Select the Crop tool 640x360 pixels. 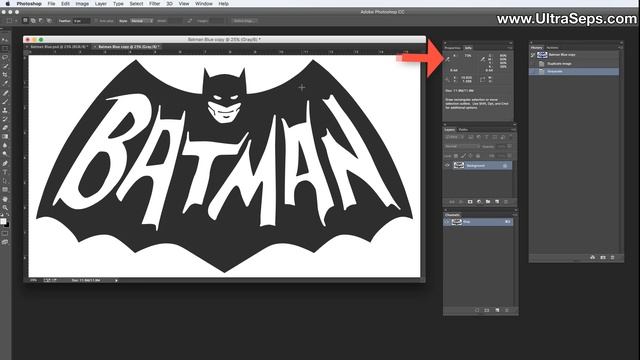point(5,75)
